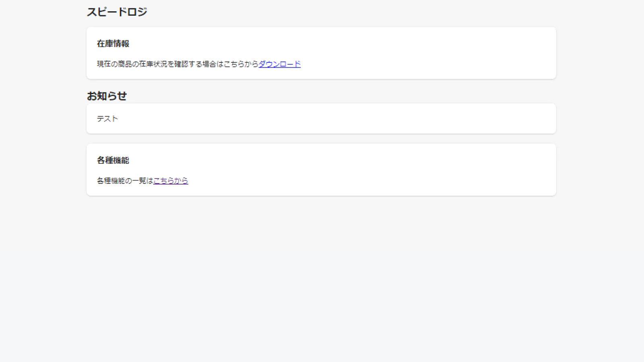Viewport: 644px width, 362px height.
Task: Click blank space right of 在庫情報 heading
Action: pyautogui.click(x=322, y=43)
